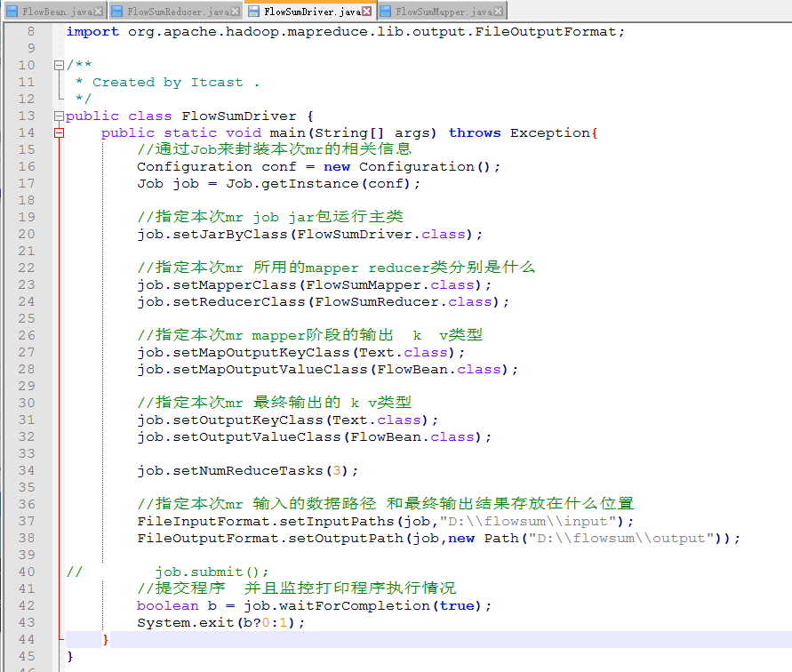
Task: Click the "D:\\flowsum\\output" string
Action: (620, 538)
